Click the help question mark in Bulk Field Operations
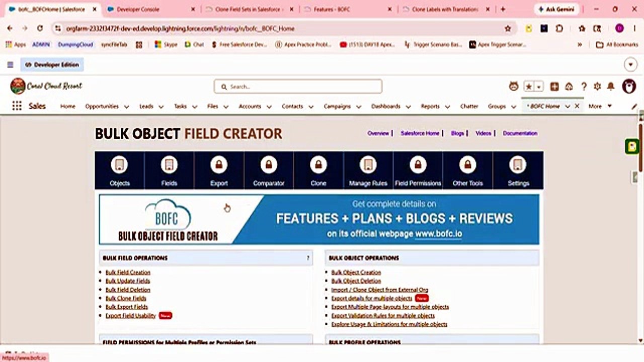The image size is (644, 362). pos(308,258)
